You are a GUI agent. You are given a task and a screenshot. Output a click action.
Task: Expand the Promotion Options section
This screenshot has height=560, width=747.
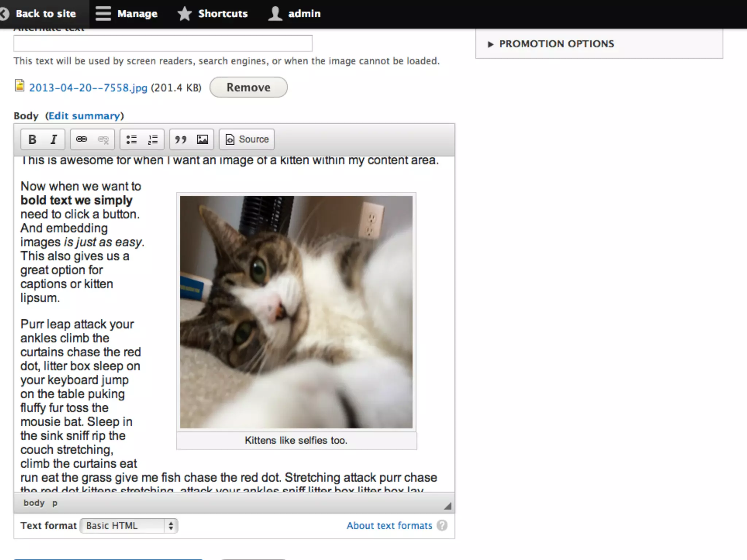tap(556, 44)
